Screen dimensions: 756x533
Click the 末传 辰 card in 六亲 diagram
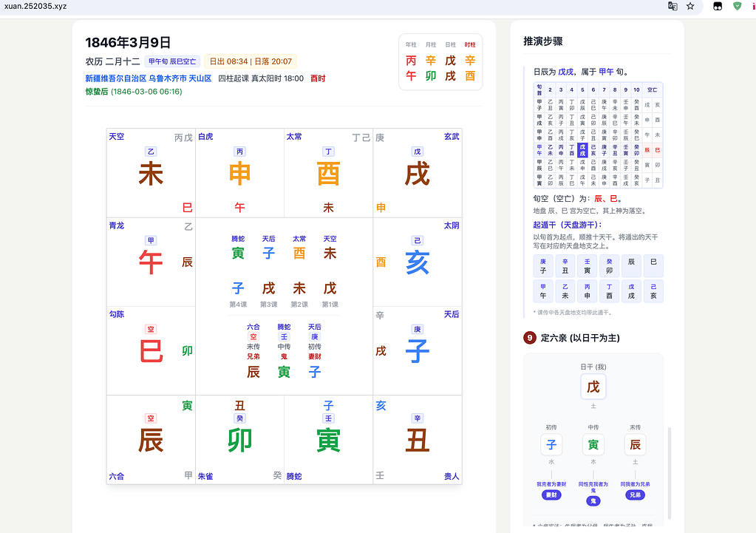point(635,444)
